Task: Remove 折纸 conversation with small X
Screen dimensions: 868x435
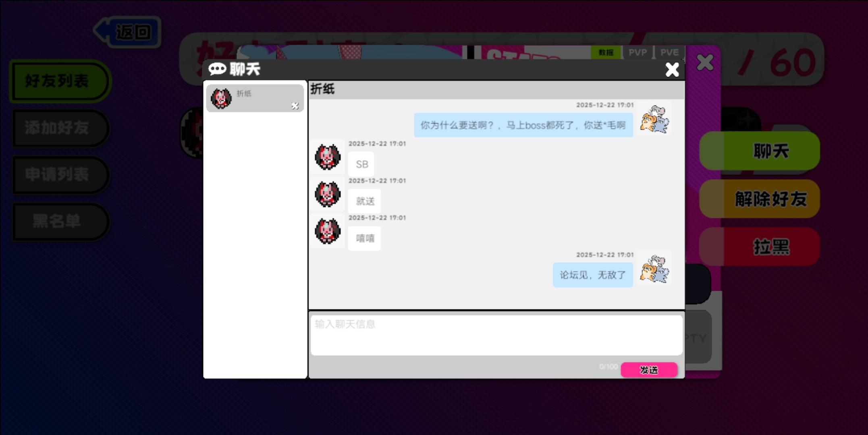Action: point(295,106)
